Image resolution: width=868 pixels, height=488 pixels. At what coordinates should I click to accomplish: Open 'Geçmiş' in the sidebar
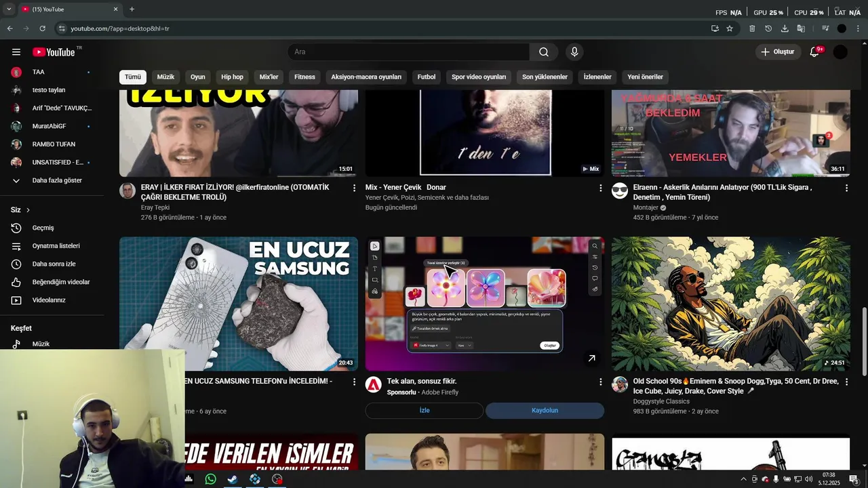point(52,228)
